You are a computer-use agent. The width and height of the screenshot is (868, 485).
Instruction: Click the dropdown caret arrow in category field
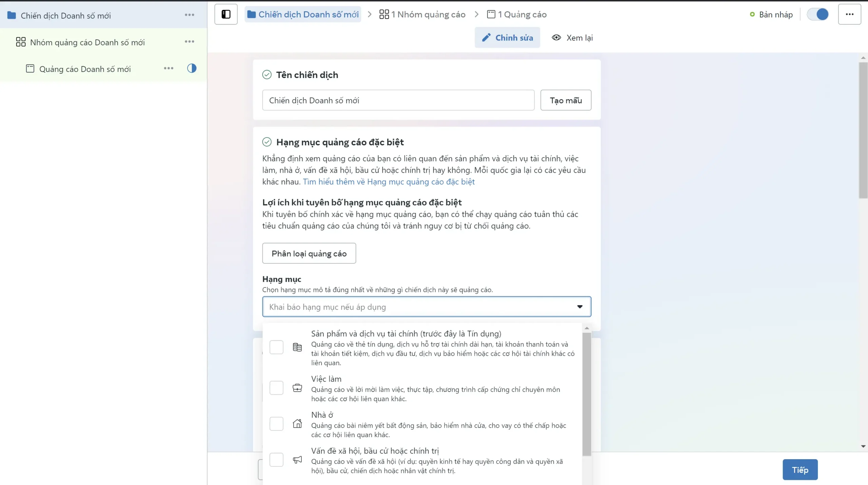coord(580,306)
